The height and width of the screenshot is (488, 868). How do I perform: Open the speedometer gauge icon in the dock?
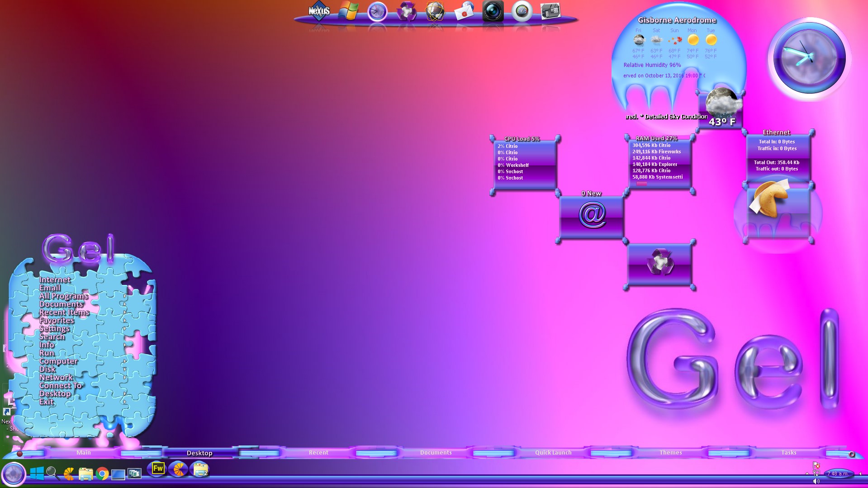[x=522, y=11]
